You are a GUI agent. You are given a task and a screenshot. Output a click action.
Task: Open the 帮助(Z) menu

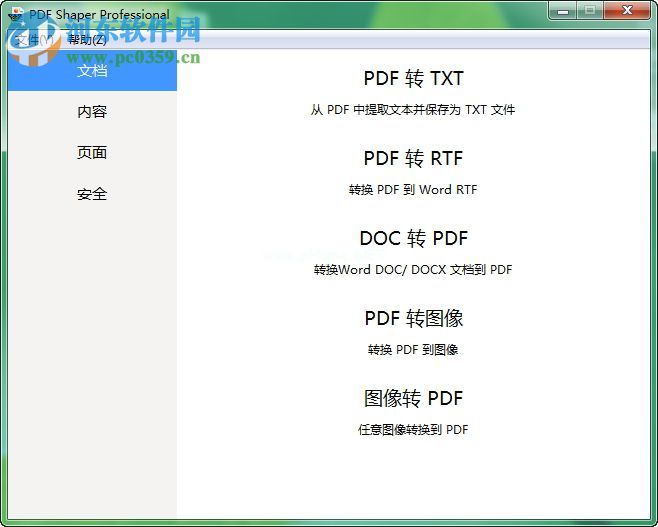[87, 40]
